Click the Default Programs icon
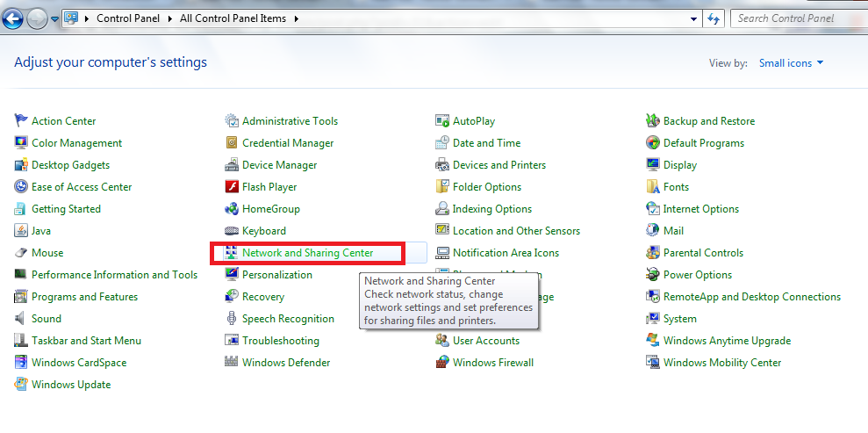 point(653,143)
